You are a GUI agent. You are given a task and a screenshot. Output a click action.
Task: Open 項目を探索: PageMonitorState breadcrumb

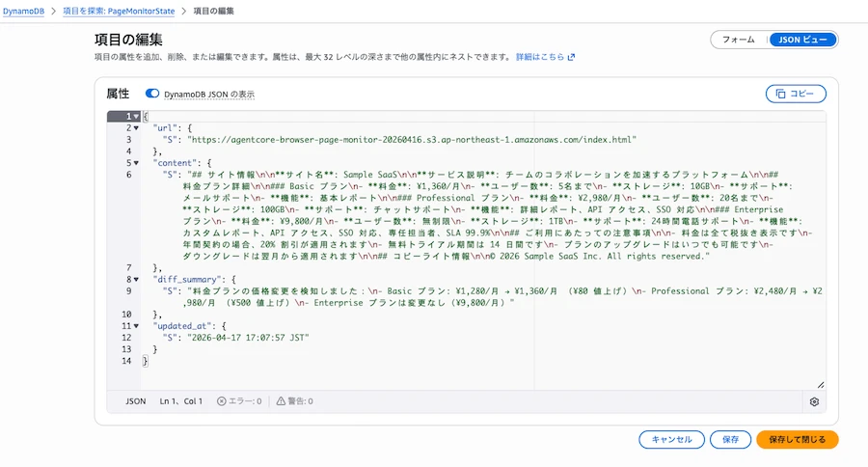(119, 11)
